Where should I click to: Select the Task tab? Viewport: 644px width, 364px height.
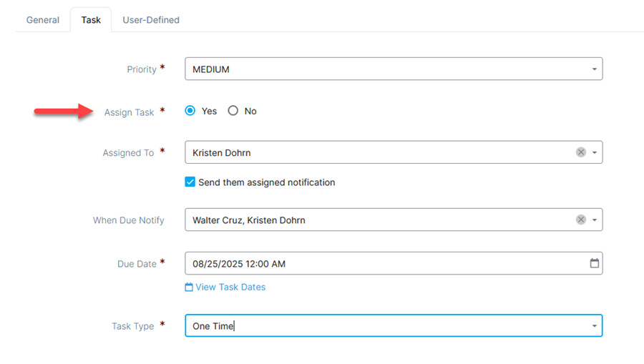click(91, 20)
